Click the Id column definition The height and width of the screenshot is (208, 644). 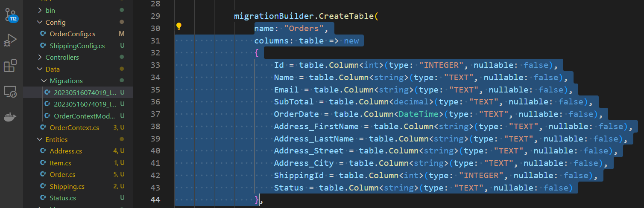(x=416, y=65)
